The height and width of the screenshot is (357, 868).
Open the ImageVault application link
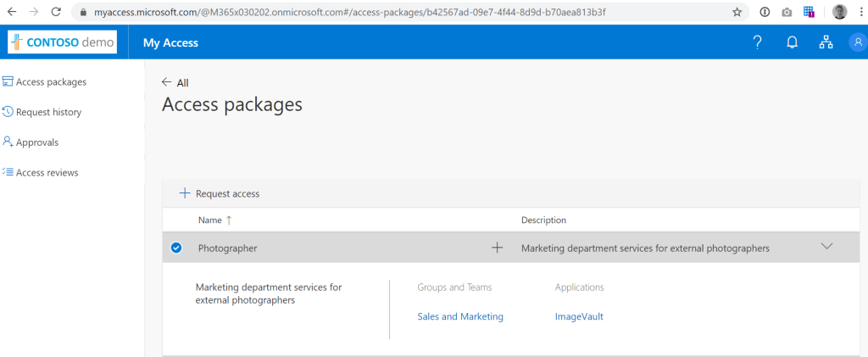[579, 316]
